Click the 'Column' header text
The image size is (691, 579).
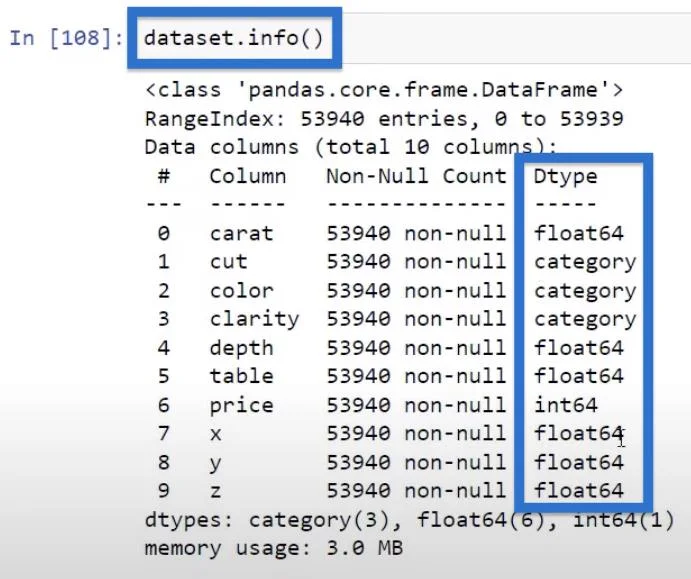click(x=248, y=176)
